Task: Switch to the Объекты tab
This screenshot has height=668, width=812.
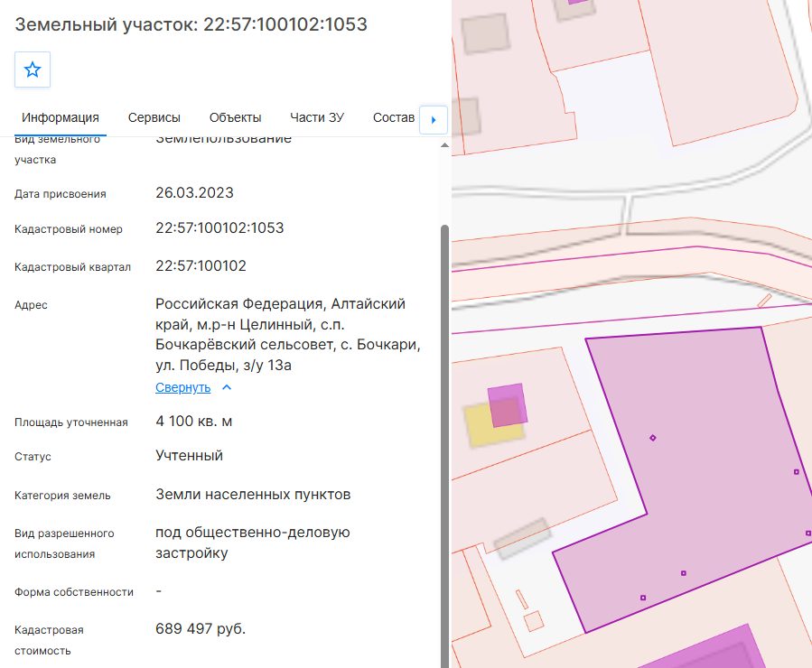Action: [235, 117]
